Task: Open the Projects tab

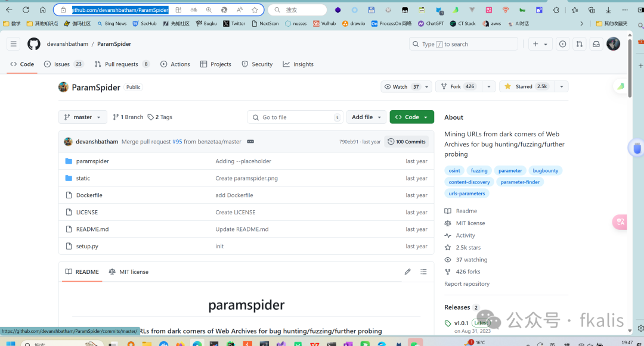Action: [216, 64]
